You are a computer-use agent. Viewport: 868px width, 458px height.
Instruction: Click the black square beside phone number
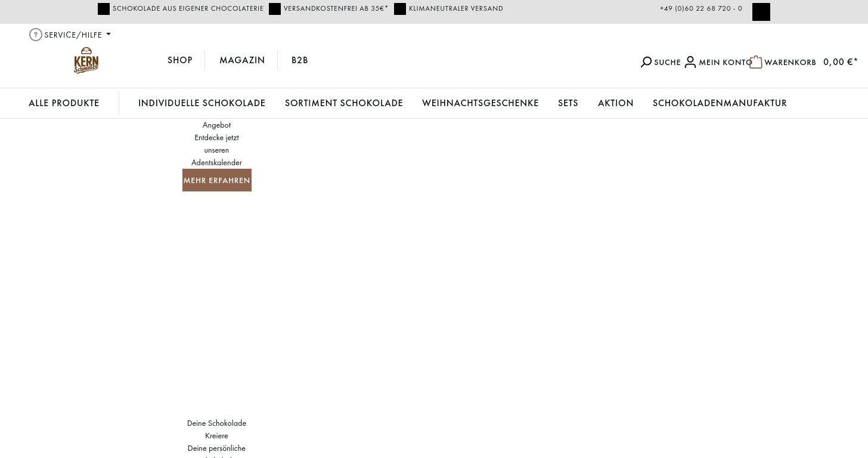point(761,12)
